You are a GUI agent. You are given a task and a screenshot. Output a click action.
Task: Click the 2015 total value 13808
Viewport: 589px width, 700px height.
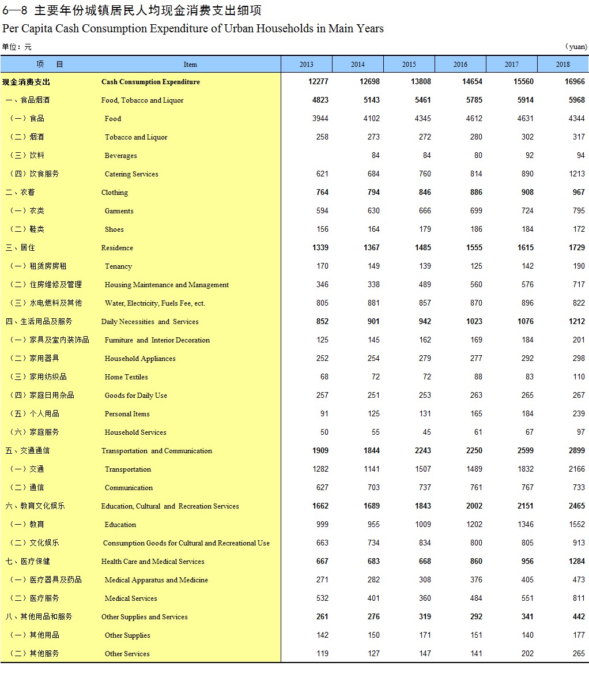(x=421, y=82)
